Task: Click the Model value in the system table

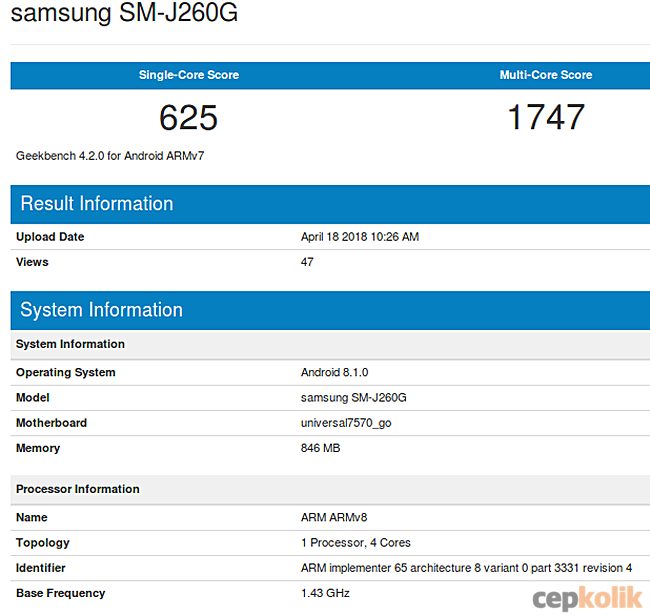Action: coord(353,398)
